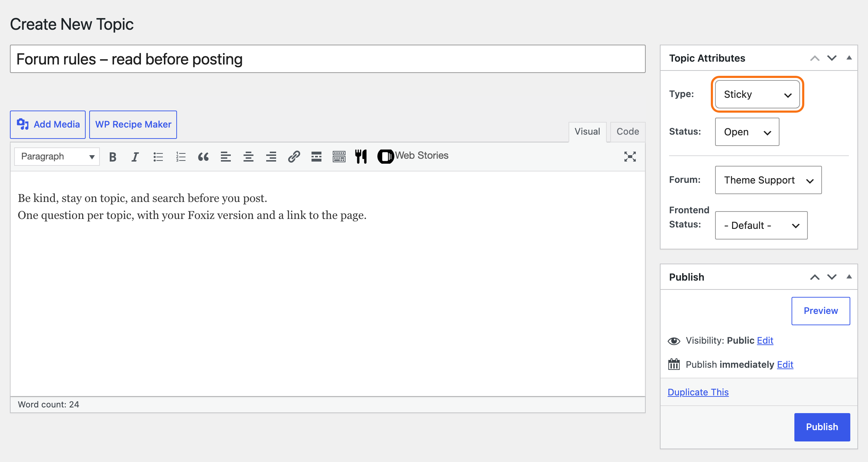Toggle the toolbar (kitchen sink) icon
Viewport: 868px width, 462px height.
coord(339,157)
